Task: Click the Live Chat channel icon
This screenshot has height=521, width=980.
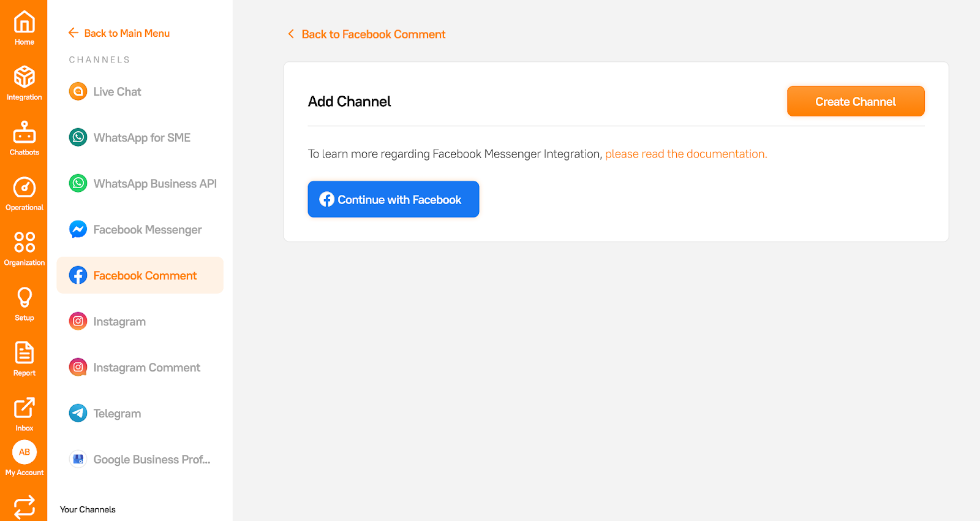Action: [78, 91]
